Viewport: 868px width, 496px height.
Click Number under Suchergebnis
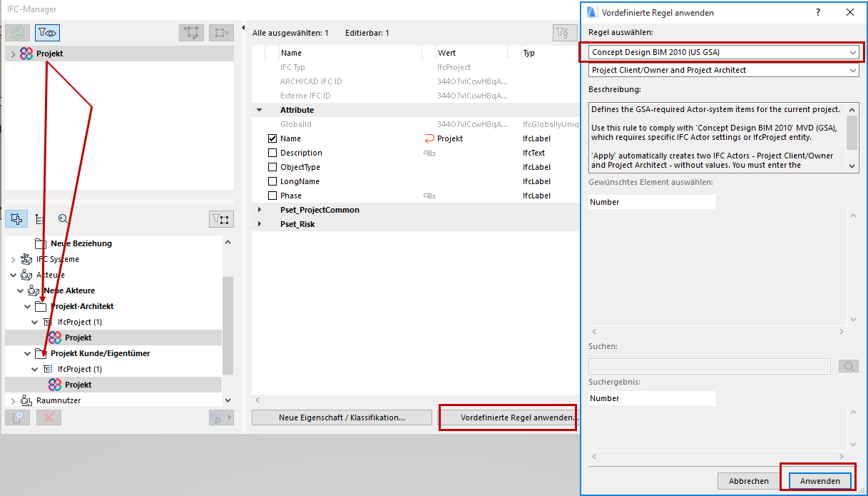pyautogui.click(x=605, y=398)
